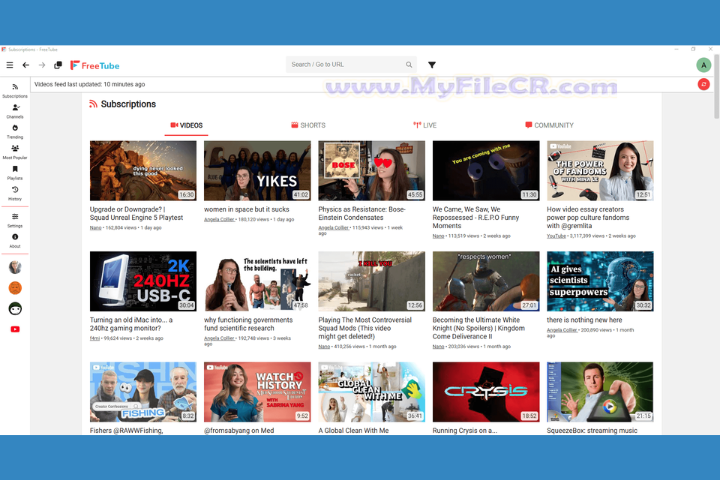This screenshot has width=720, height=480.
Task: Open the search filters funnel icon
Action: pos(432,65)
